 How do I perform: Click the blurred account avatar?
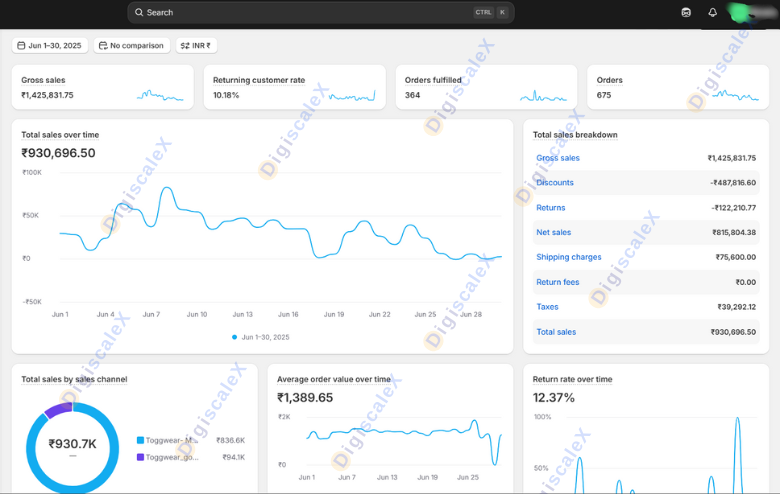[743, 12]
